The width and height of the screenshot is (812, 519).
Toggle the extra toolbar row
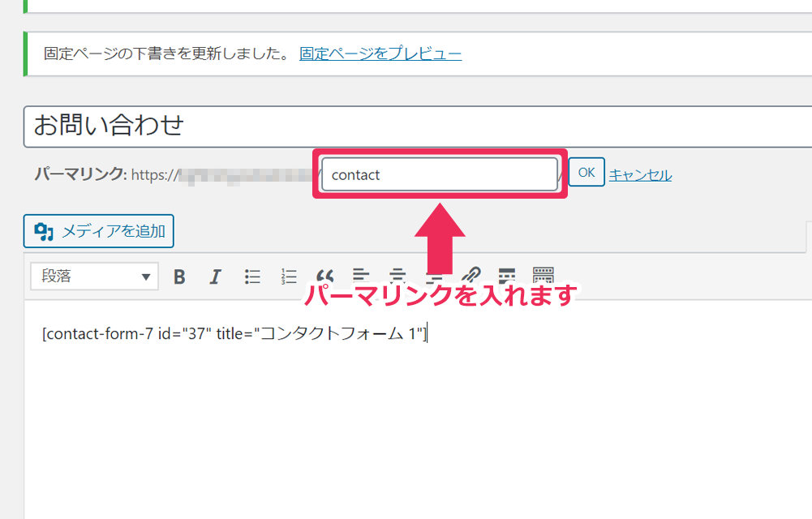[543, 277]
